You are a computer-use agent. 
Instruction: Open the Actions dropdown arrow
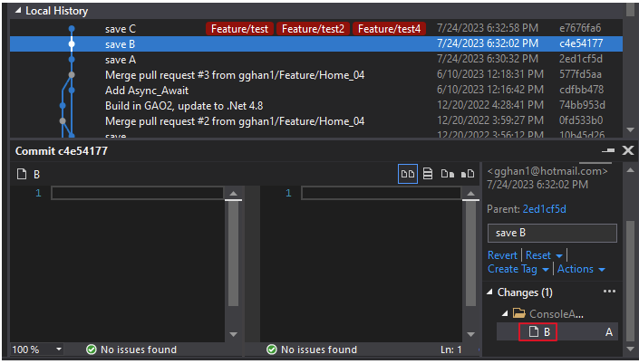[602, 270]
